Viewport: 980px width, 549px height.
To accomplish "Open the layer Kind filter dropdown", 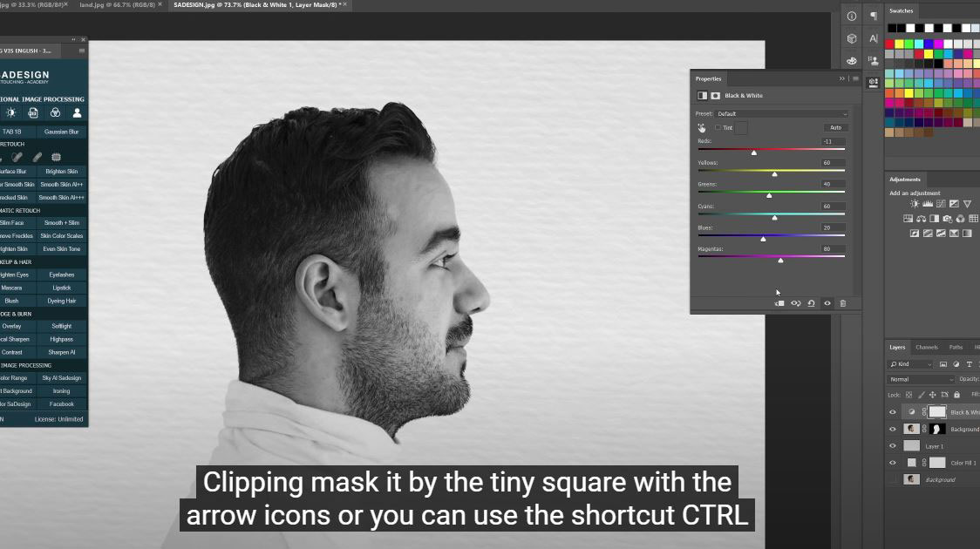I will pyautogui.click(x=911, y=364).
